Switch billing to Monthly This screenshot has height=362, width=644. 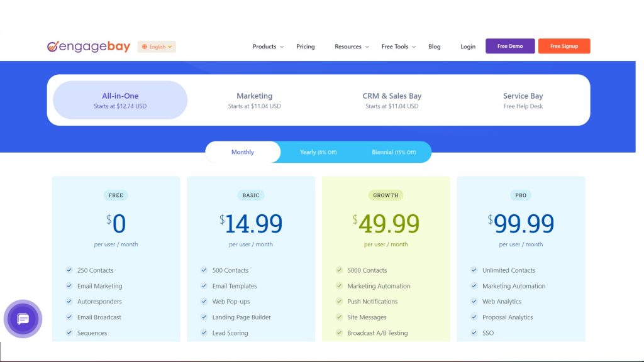point(243,152)
